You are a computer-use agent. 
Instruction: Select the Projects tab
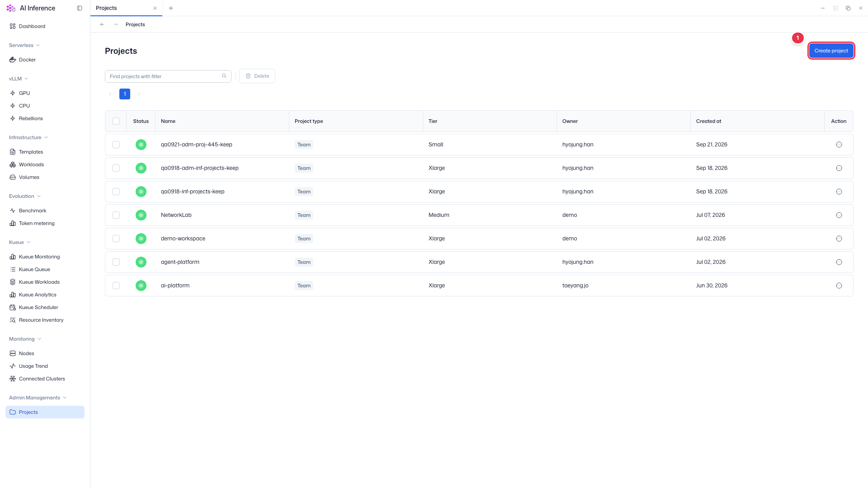click(126, 8)
